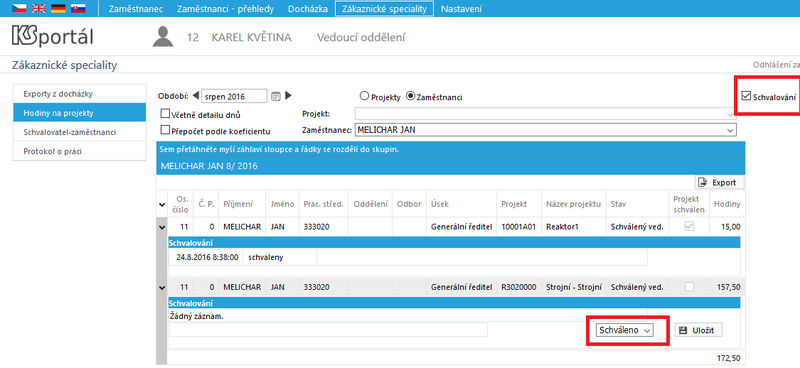Open Schvalovatel-zaměstnanci sidebar item

coord(80,132)
